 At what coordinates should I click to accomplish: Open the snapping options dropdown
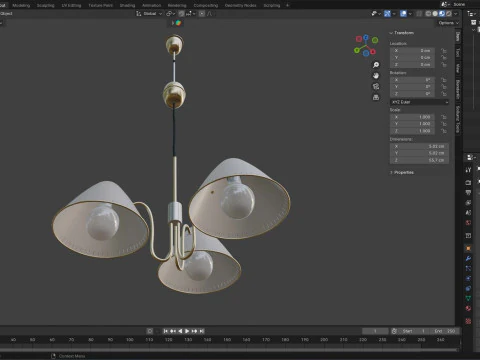[x=190, y=14]
